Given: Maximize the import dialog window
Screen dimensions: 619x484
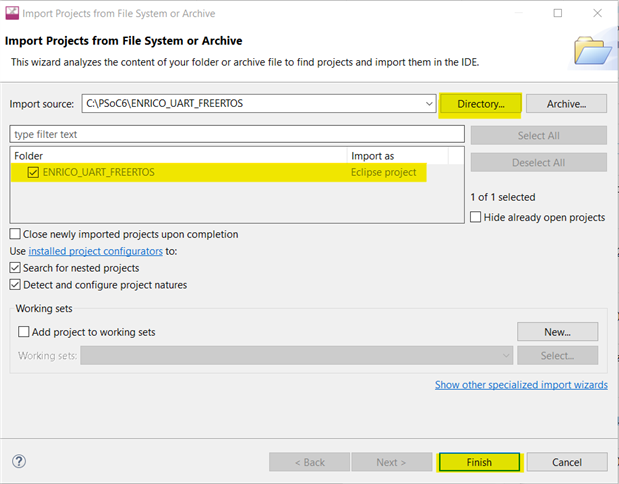Looking at the screenshot, I should point(556,13).
